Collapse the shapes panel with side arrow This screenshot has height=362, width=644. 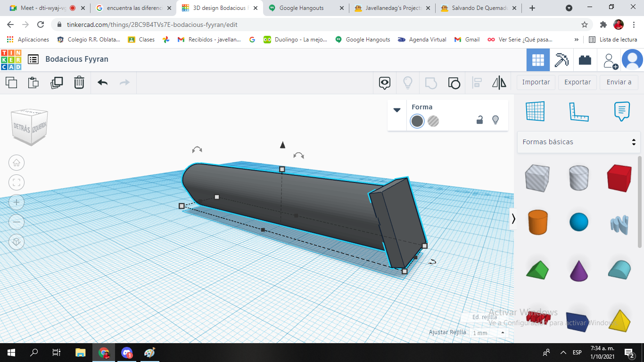[x=513, y=219]
